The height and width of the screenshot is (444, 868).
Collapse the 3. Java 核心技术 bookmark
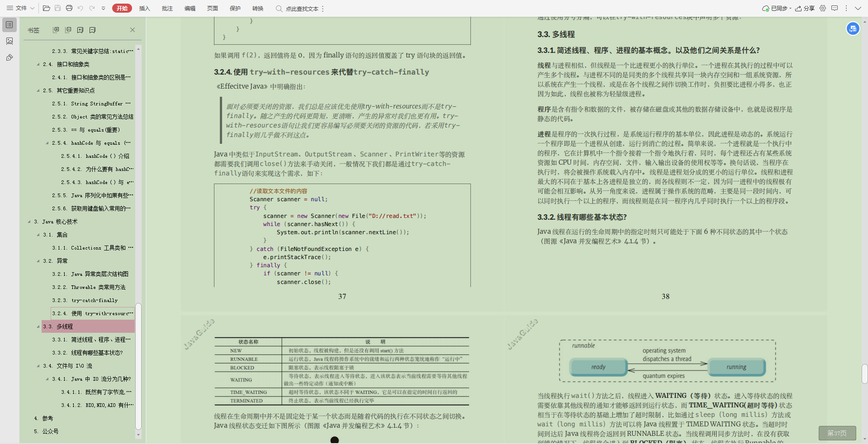[29, 222]
